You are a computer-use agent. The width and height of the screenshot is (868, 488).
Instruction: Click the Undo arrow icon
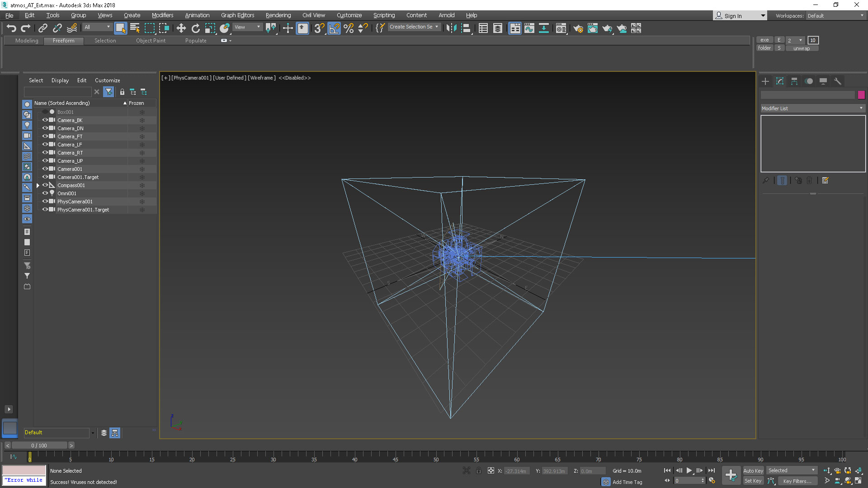pos(11,28)
